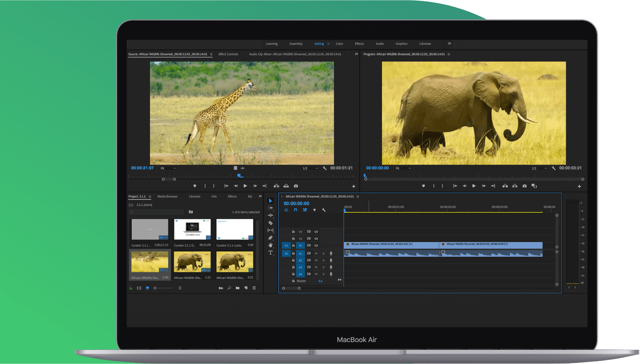This screenshot has height=364, width=641.
Task: Click the comparison view icon in Program monitor
Action: [534, 186]
